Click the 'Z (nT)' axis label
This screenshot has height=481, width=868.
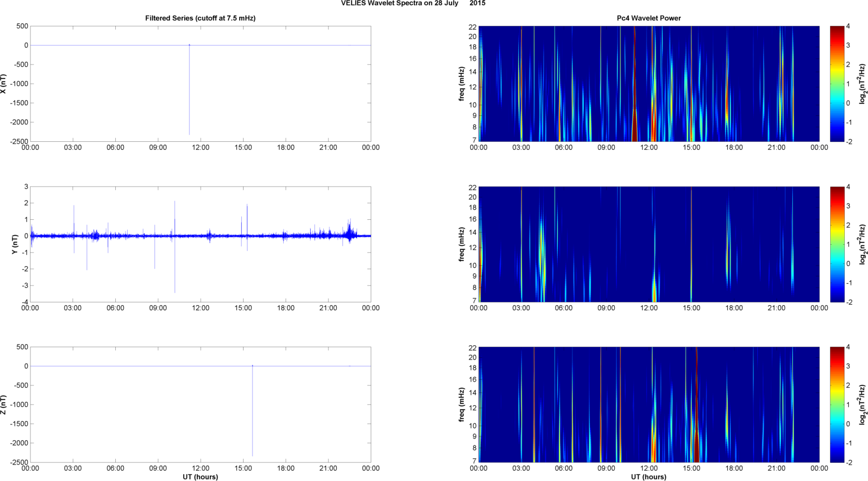[x=4, y=405]
